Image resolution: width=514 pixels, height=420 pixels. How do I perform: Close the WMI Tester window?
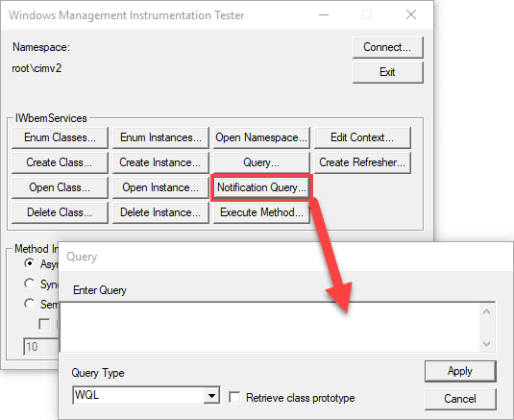coord(411,15)
